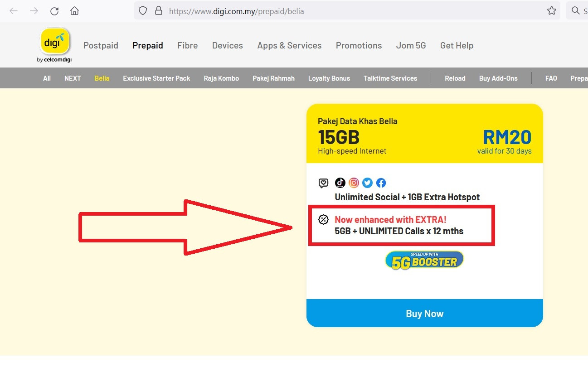
Task: Open Apps & Services menu
Action: coord(289,45)
